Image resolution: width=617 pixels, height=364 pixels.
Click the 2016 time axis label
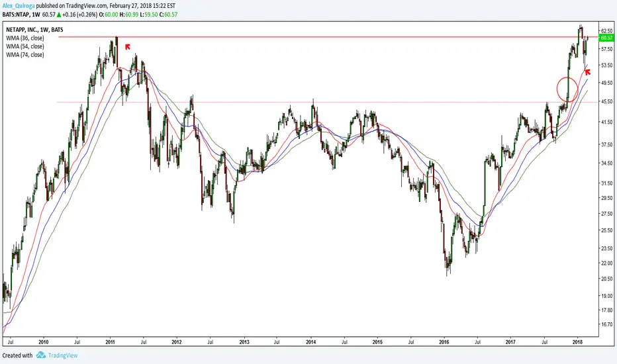[444, 342]
